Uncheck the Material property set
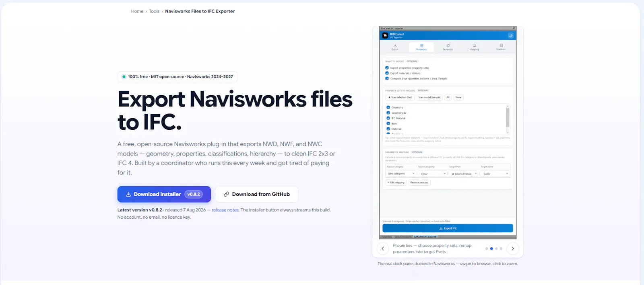Viewport: 644px width, 285px height. coord(388,129)
